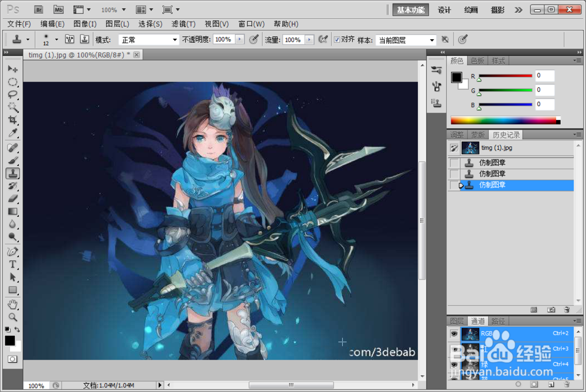This screenshot has height=392, width=586.
Task: Select the Magic Wand tool
Action: [13, 107]
